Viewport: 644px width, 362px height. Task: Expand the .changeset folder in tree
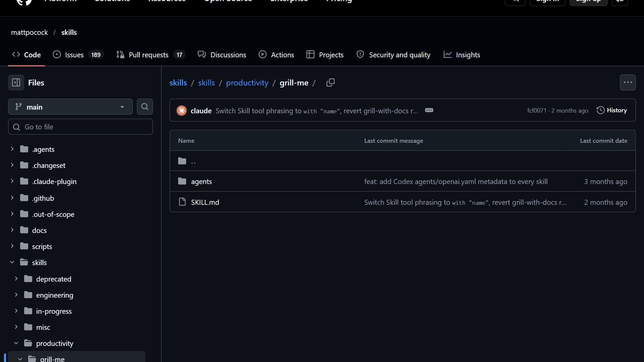tap(12, 165)
